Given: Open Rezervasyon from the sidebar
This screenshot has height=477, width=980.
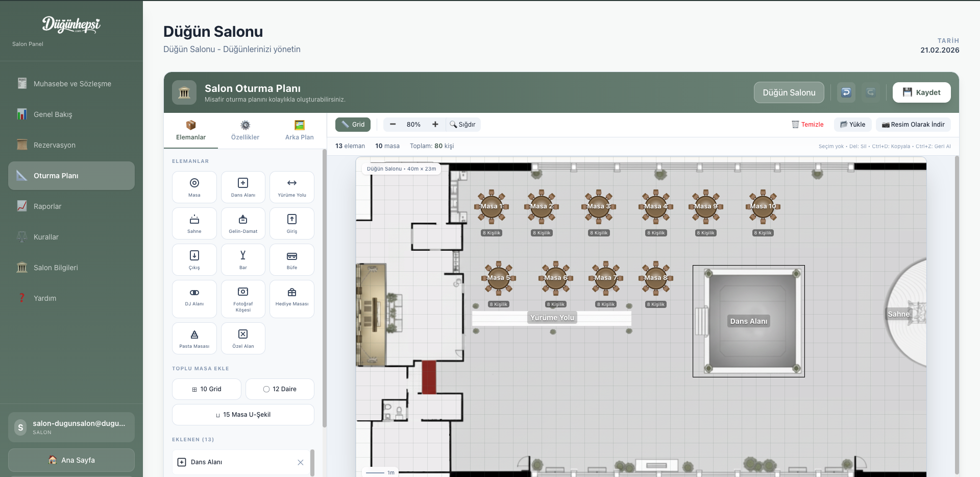Looking at the screenshot, I should tap(55, 145).
